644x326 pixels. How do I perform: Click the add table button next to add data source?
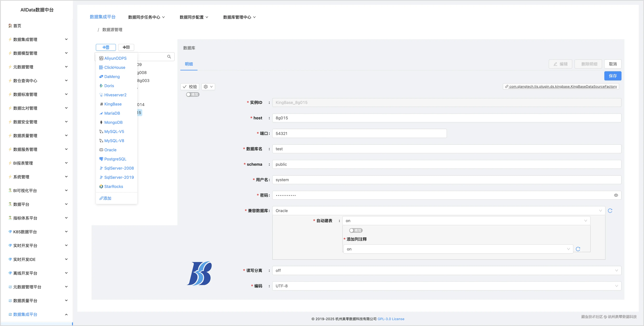point(126,47)
